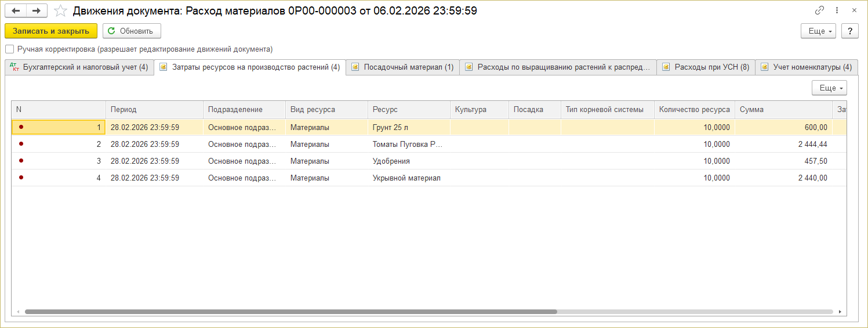Go to Учет номенклатуры tab
868x328 pixels.
807,67
